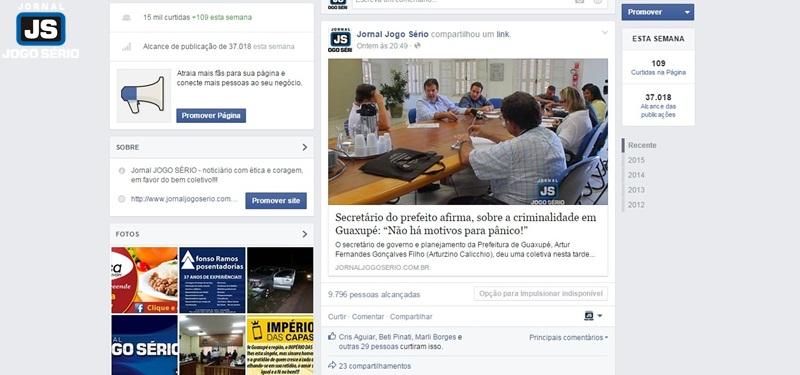Viewport: 800px width, 375px height.
Task: Open the Império das Capas photo thumbnail
Action: [280, 345]
